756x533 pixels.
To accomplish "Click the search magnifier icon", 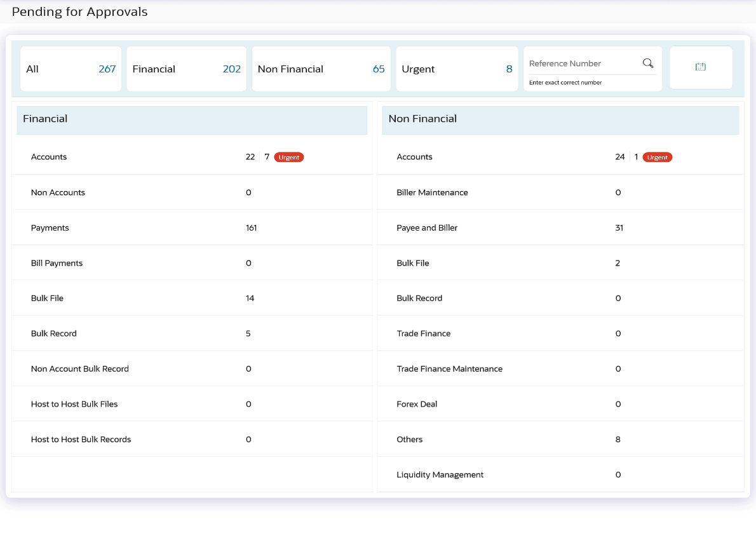I will 648,63.
